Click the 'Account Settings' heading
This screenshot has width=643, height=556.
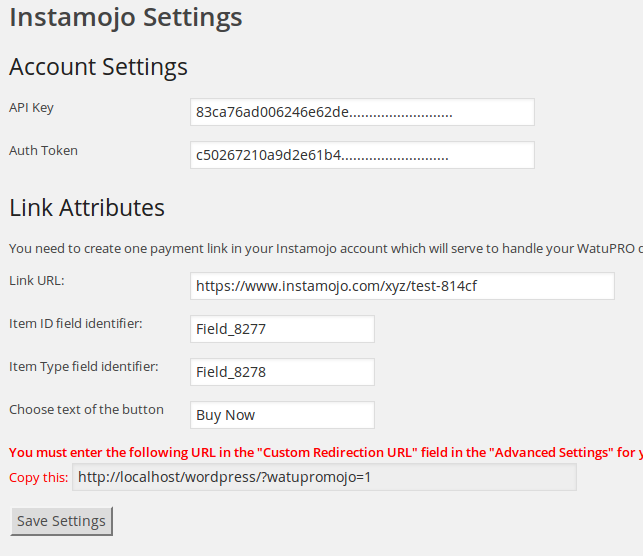[98, 67]
